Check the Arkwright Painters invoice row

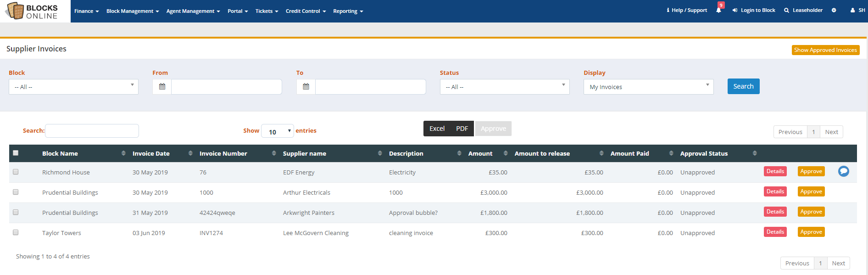pos(16,212)
